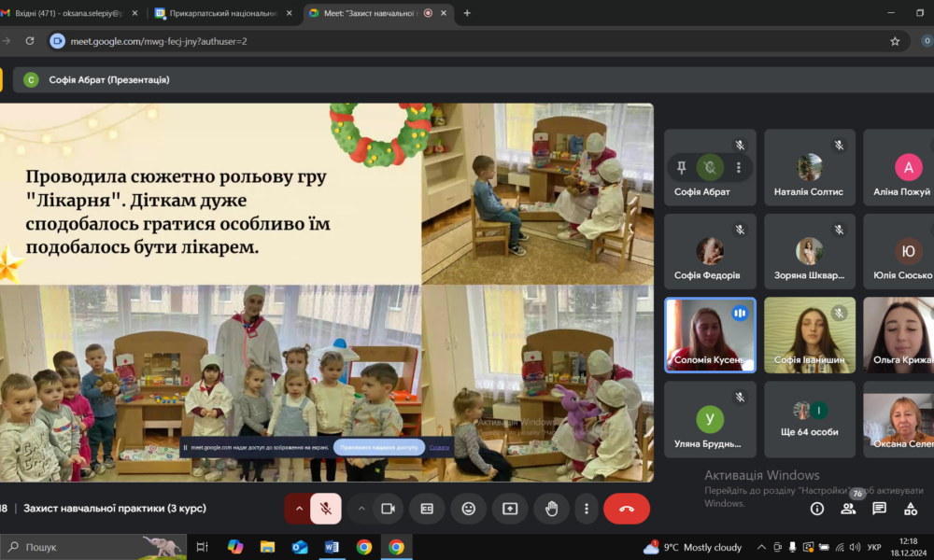
Task: Open more options on Софія Абрат's tile
Action: (739, 168)
